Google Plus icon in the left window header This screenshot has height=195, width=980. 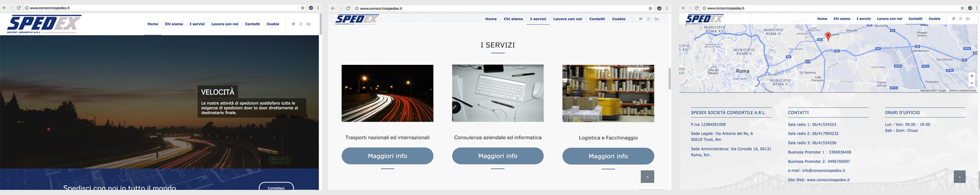(301, 24)
